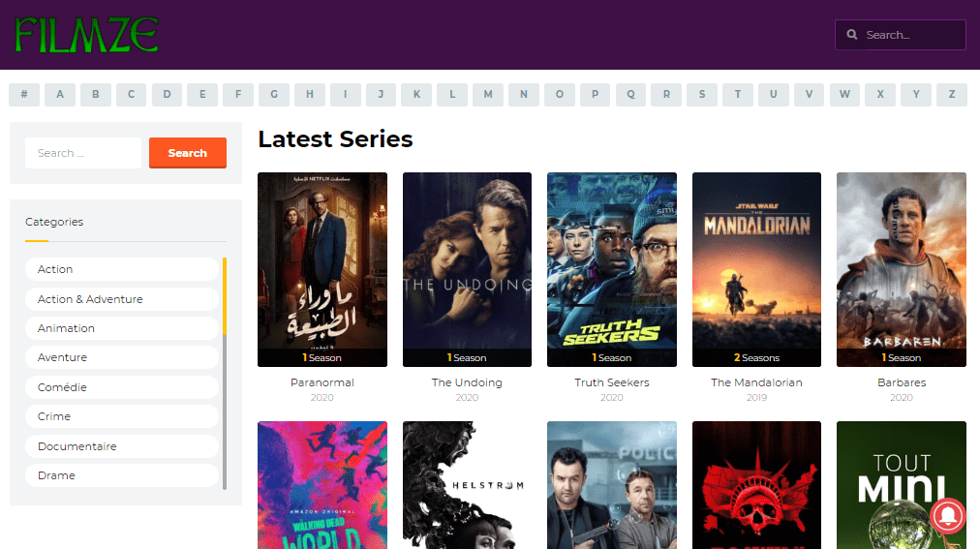Click The Undoing title link
This screenshot has height=549, width=980.
point(467,382)
